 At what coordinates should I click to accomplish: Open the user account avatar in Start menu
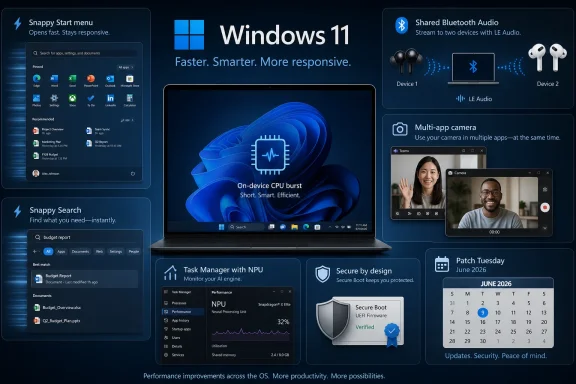coord(36,173)
